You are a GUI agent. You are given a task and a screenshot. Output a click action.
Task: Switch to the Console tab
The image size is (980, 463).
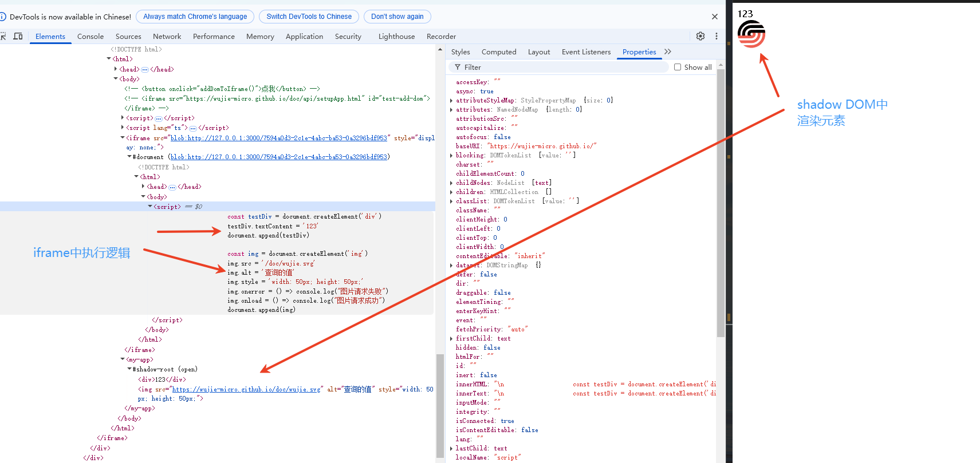tap(90, 36)
